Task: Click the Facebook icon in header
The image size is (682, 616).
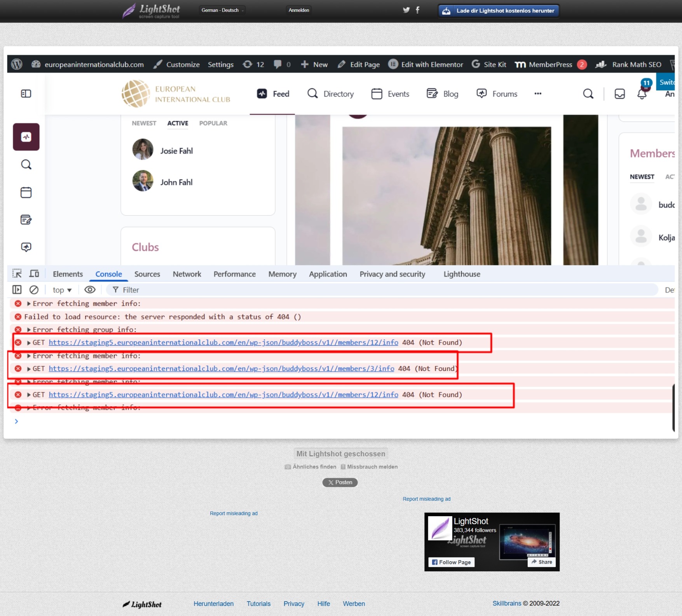Action: (x=418, y=10)
